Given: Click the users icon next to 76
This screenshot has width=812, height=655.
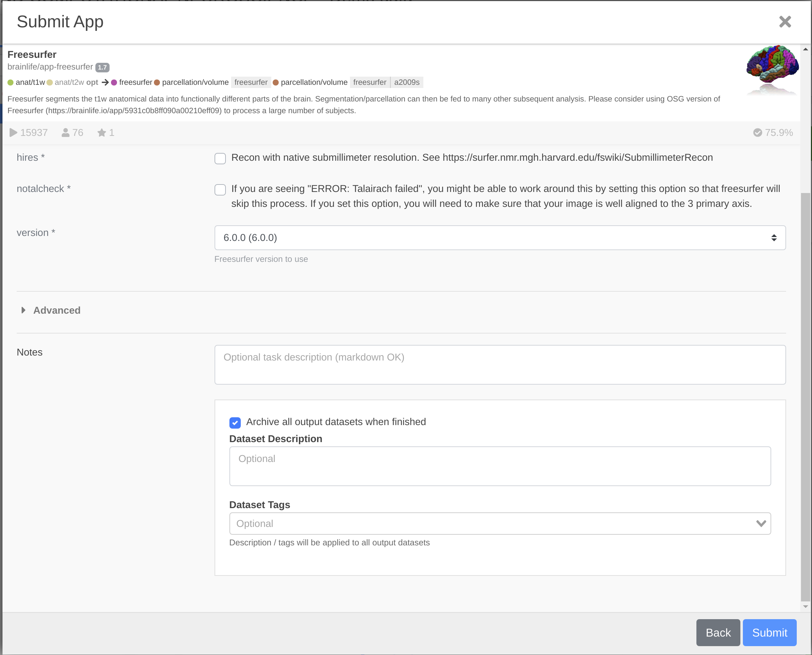Looking at the screenshot, I should coord(65,132).
